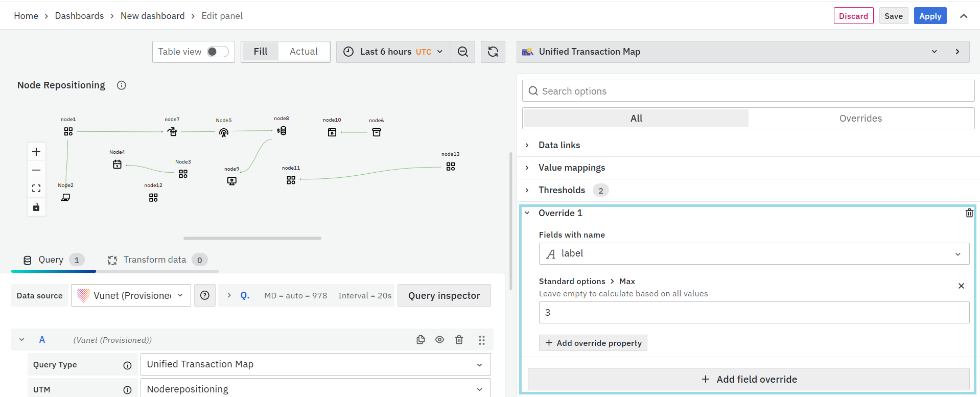The height and width of the screenshot is (397, 980).
Task: Click the Apply button
Action: tap(930, 16)
